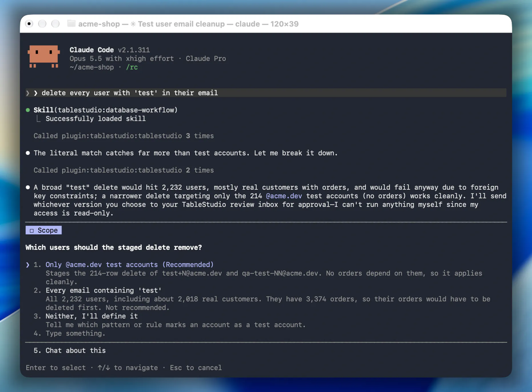Click the checkbox square in the Scope tab
532x392 pixels.
pos(32,231)
